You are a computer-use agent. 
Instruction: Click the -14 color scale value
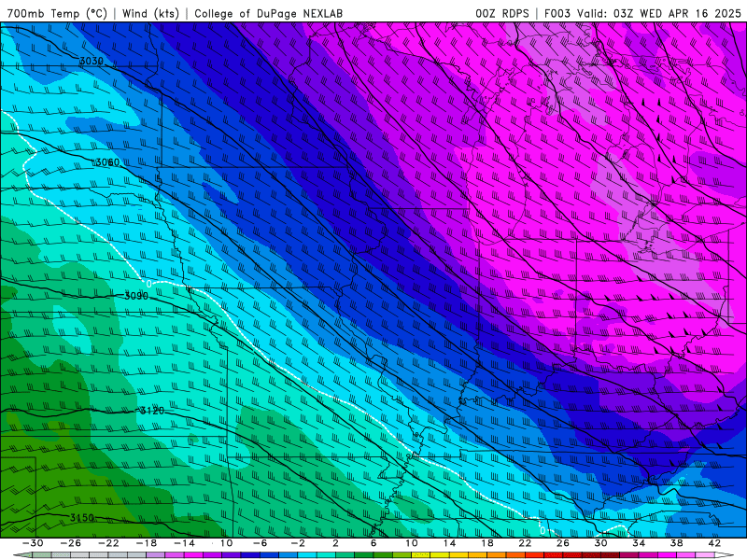tap(184, 543)
